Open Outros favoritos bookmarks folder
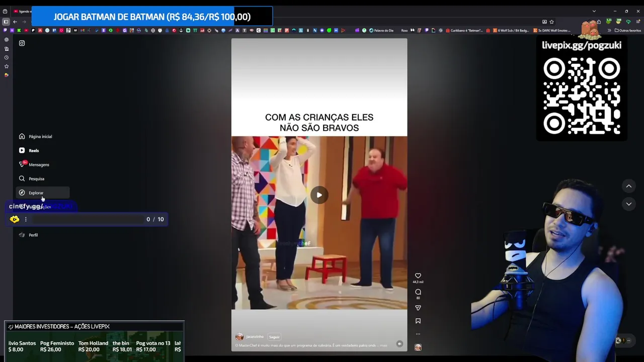 point(628,30)
